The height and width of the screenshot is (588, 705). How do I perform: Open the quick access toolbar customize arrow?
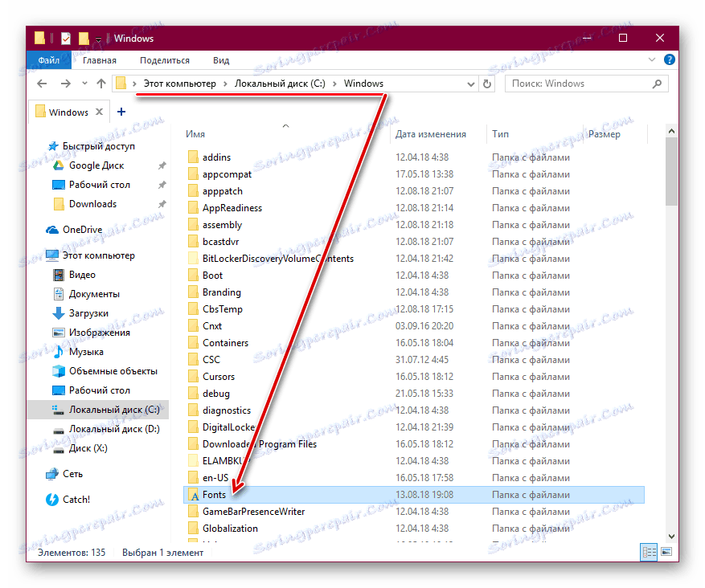click(x=98, y=40)
